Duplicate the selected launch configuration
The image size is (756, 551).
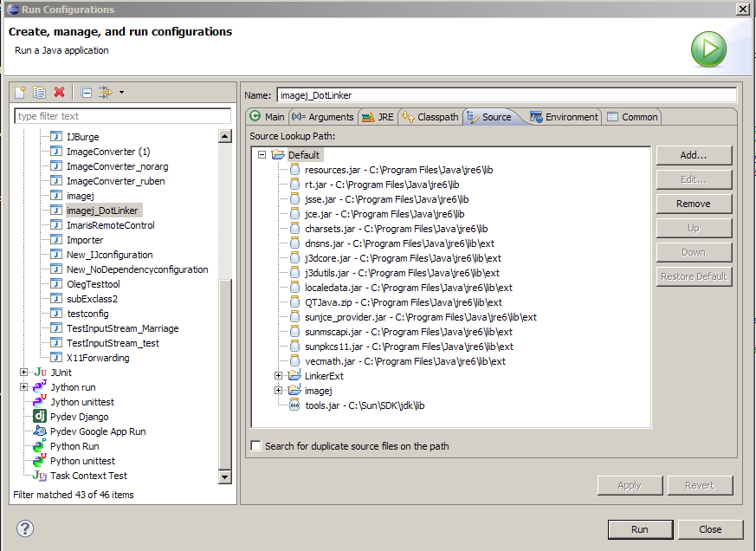pyautogui.click(x=38, y=92)
